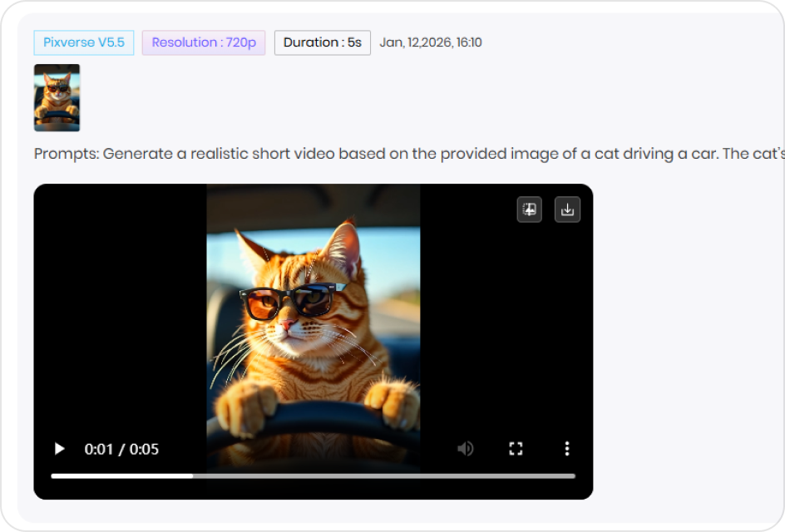Click the 0:01 / 0:05 time display

click(120, 449)
